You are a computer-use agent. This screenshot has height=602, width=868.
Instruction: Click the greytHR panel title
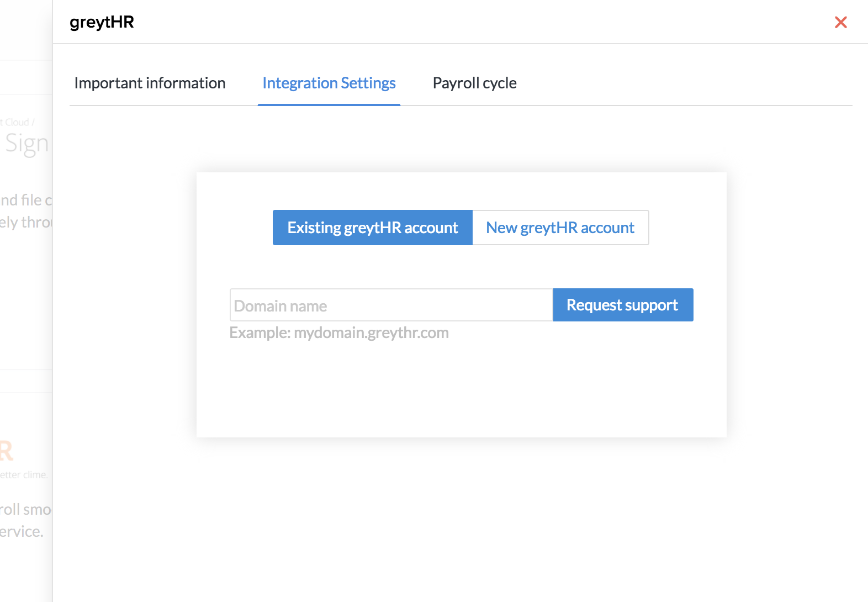click(x=102, y=22)
